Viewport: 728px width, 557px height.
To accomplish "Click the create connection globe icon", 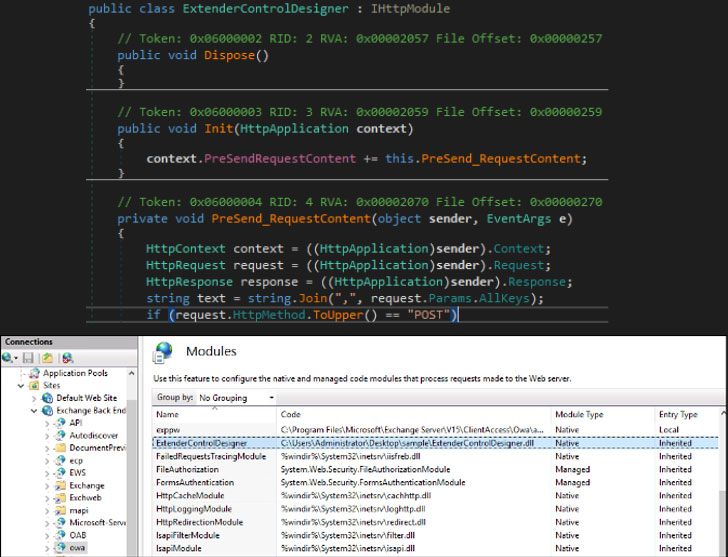I will [9, 357].
